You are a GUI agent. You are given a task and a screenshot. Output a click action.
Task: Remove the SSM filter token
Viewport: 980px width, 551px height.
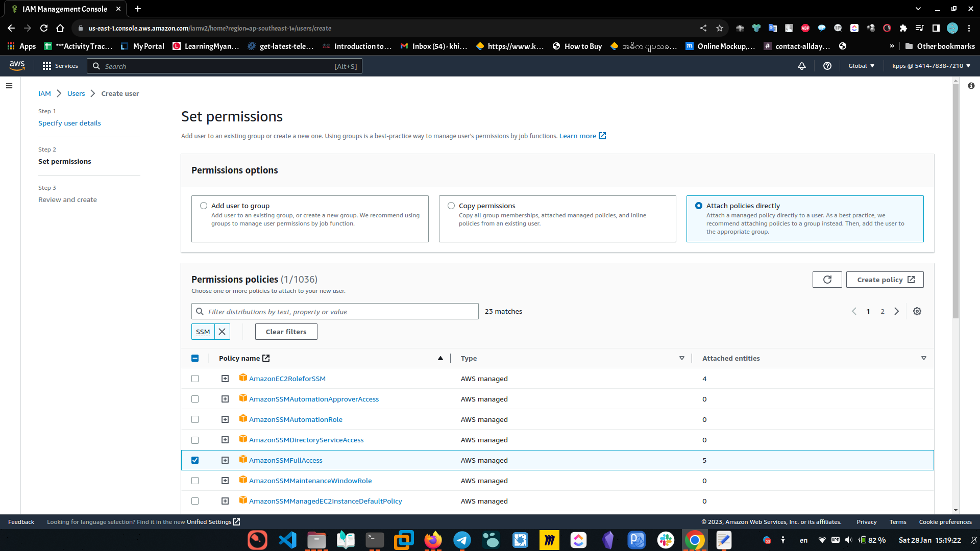coord(222,332)
